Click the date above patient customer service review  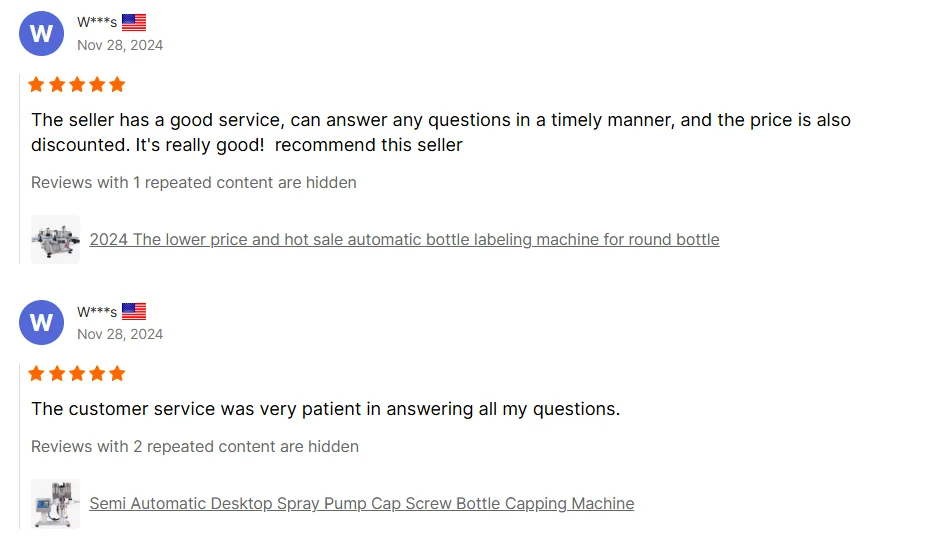[120, 334]
